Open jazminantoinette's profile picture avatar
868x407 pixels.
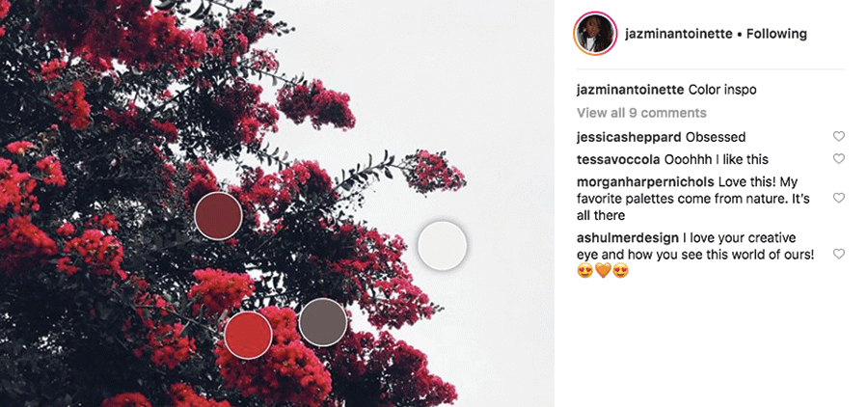595,34
